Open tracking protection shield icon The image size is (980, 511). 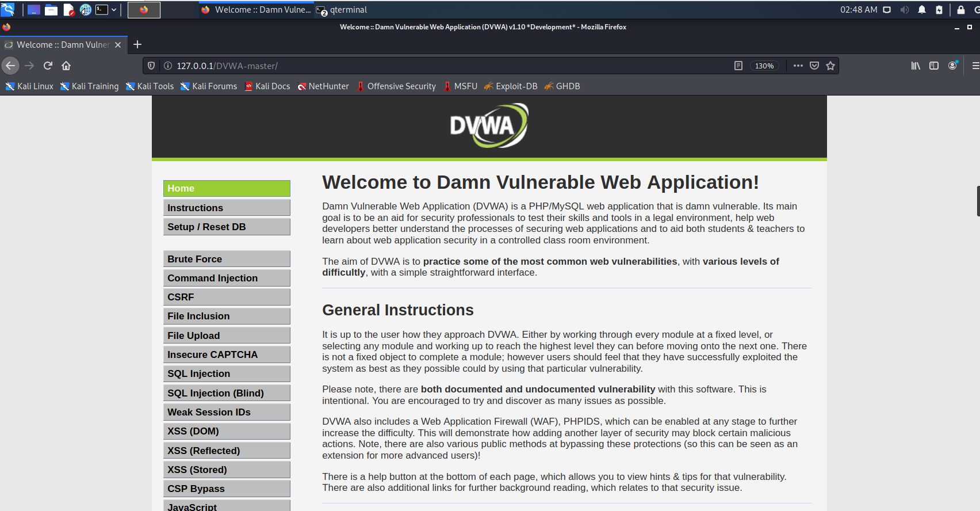click(x=151, y=66)
